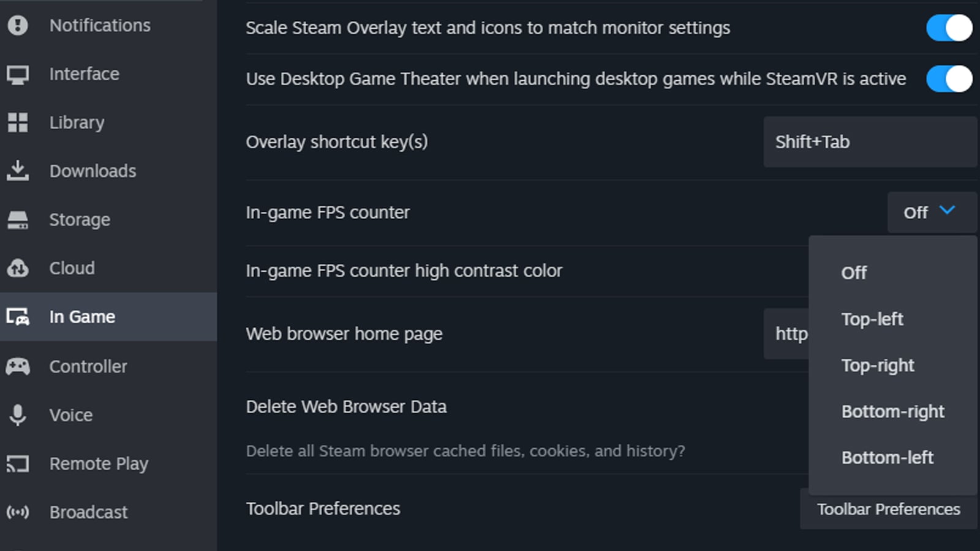Click the Shift+Tab shortcut key field
980x551 pixels.
click(870, 142)
